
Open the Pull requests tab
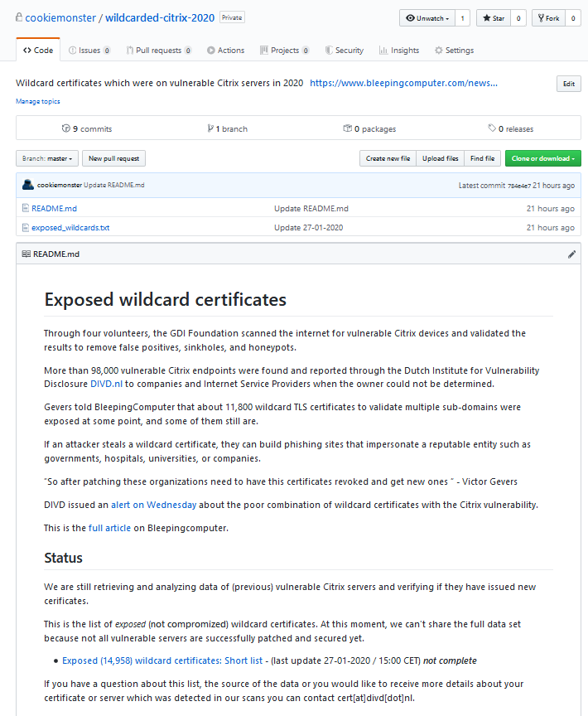click(159, 51)
